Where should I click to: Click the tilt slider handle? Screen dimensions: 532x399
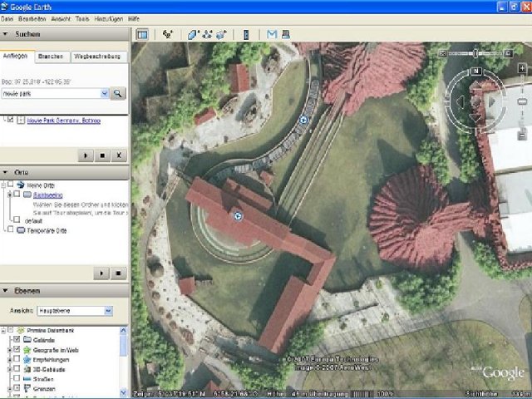point(475,53)
